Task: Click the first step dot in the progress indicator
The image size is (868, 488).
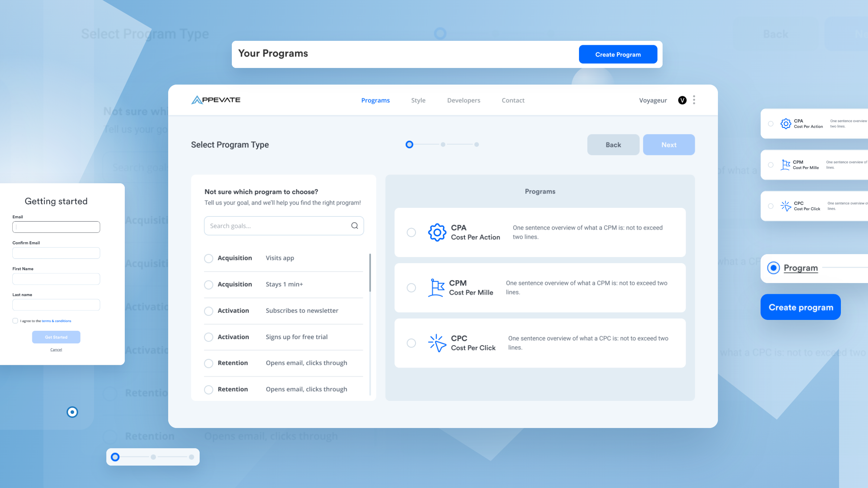Action: pyautogui.click(x=409, y=145)
